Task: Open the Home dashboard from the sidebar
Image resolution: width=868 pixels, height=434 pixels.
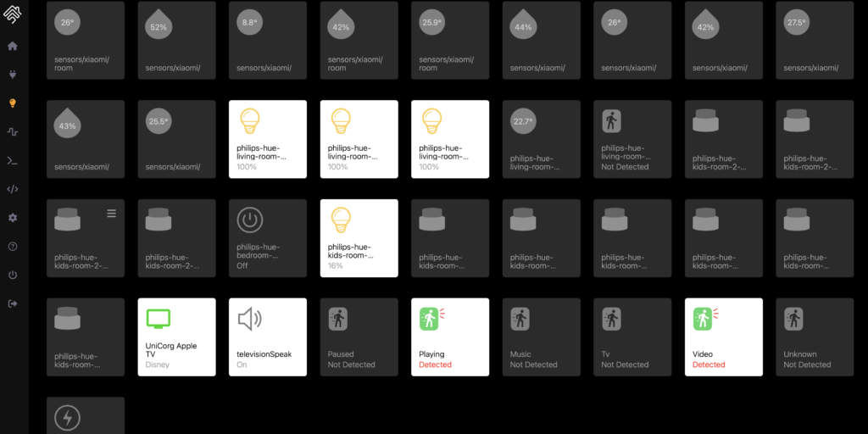Action: coord(13,46)
